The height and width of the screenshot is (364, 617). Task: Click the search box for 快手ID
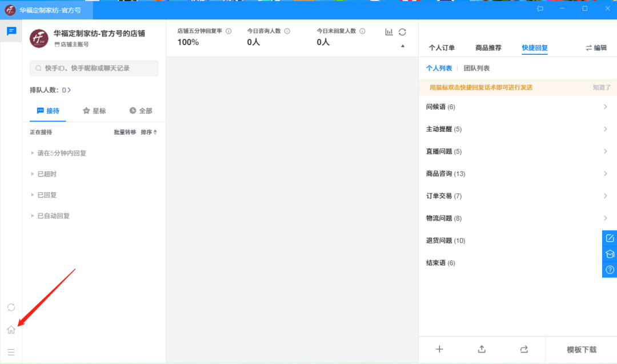click(94, 68)
